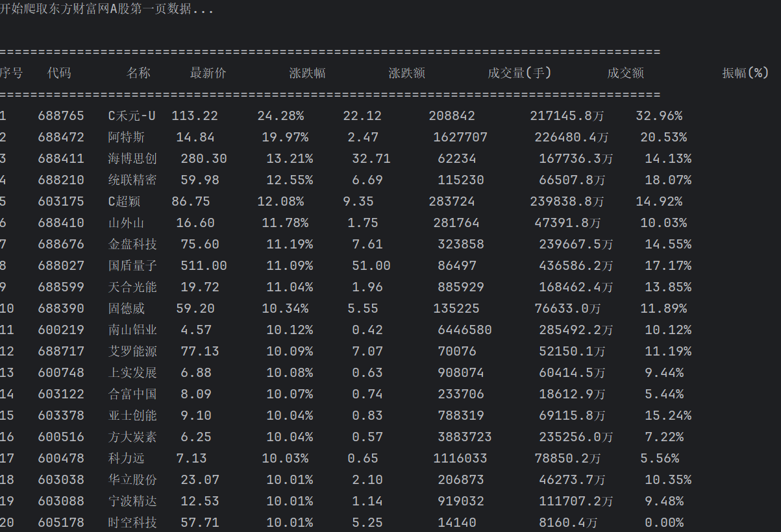Select the stock name 上实发展
The height and width of the screenshot is (532, 781).
[132, 373]
